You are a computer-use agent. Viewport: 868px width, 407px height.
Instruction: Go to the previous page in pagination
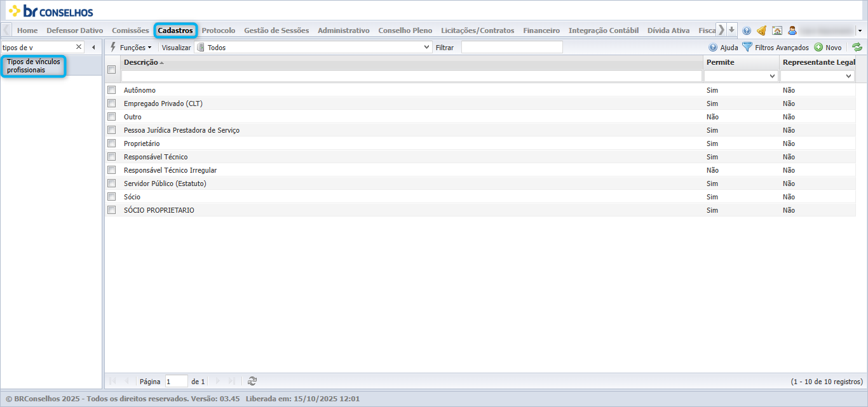tap(126, 381)
